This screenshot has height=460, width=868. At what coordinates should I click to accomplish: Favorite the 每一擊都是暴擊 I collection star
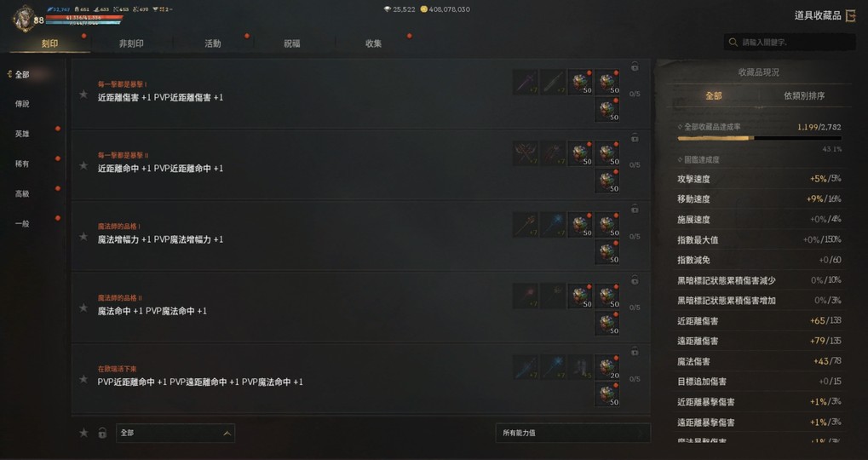(x=83, y=94)
